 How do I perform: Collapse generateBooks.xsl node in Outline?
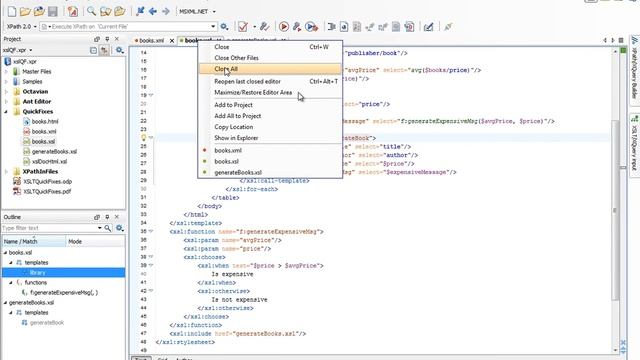[x=5, y=303]
